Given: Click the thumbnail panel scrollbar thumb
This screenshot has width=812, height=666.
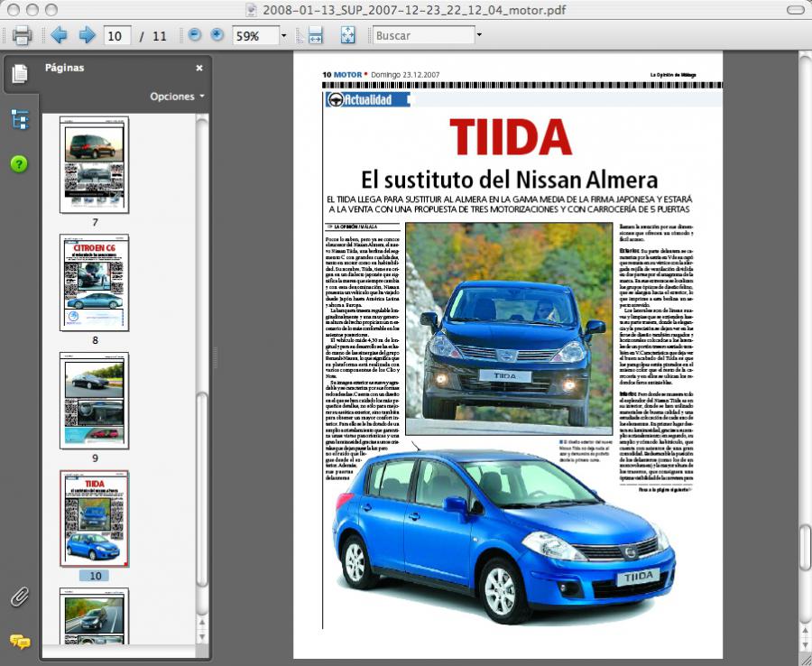Looking at the screenshot, I should [202, 489].
